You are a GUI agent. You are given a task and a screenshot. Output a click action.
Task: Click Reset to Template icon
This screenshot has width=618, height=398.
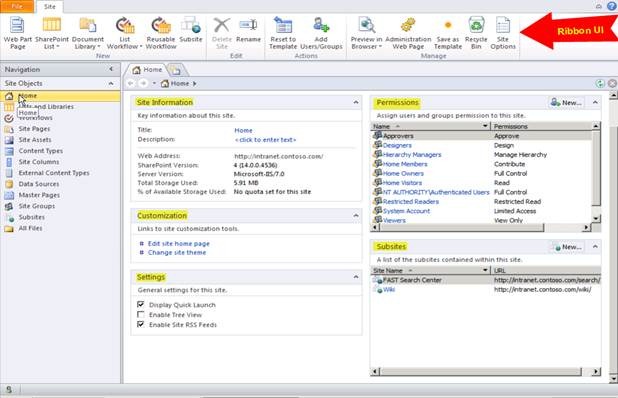(x=283, y=25)
